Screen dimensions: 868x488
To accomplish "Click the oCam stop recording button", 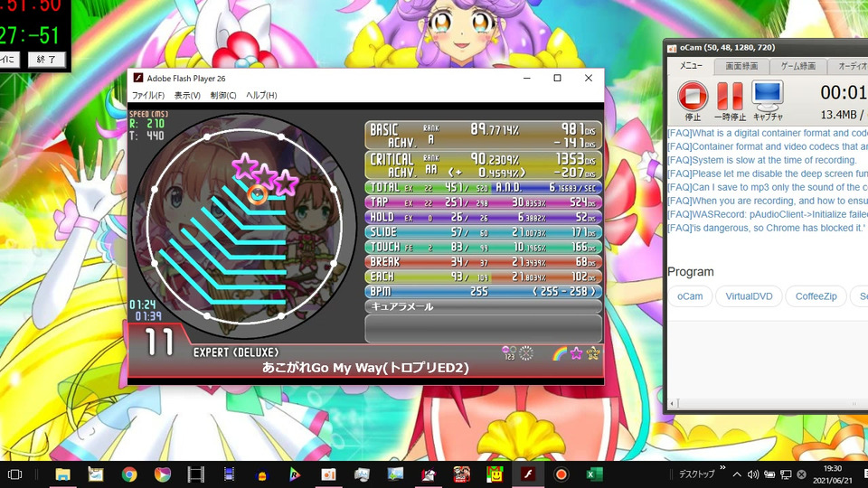I will 693,97.
